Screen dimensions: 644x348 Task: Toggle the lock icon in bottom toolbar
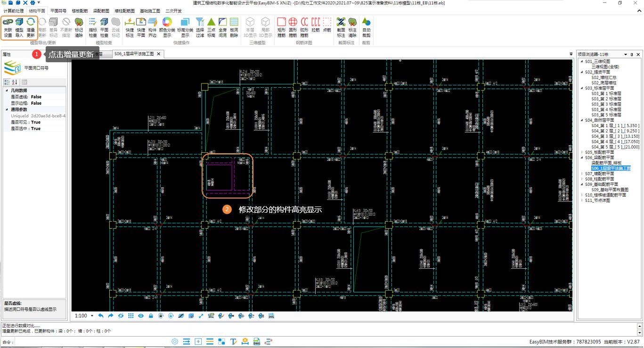[151, 316]
